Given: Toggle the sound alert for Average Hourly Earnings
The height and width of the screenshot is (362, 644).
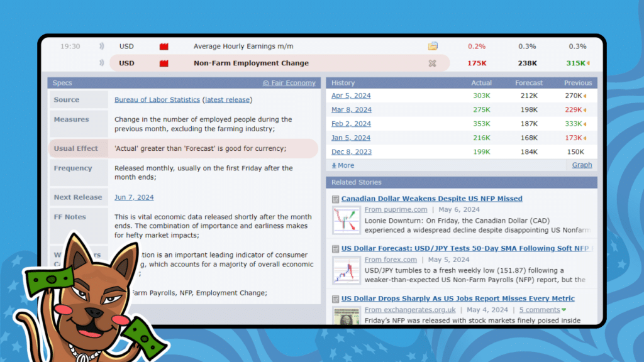Looking at the screenshot, I should tap(102, 46).
